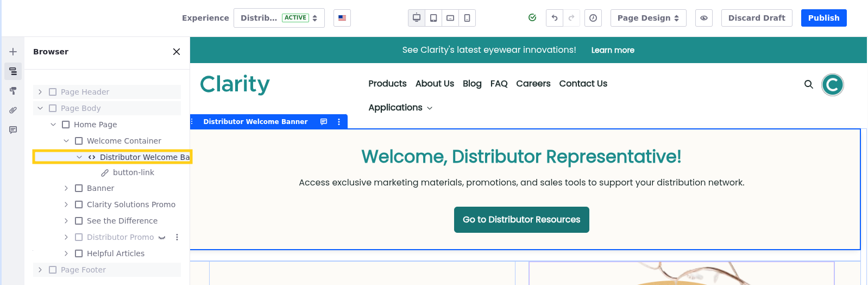Viewport: 868px width, 285px height.
Task: Expand the Page Header tree node
Action: (40, 92)
